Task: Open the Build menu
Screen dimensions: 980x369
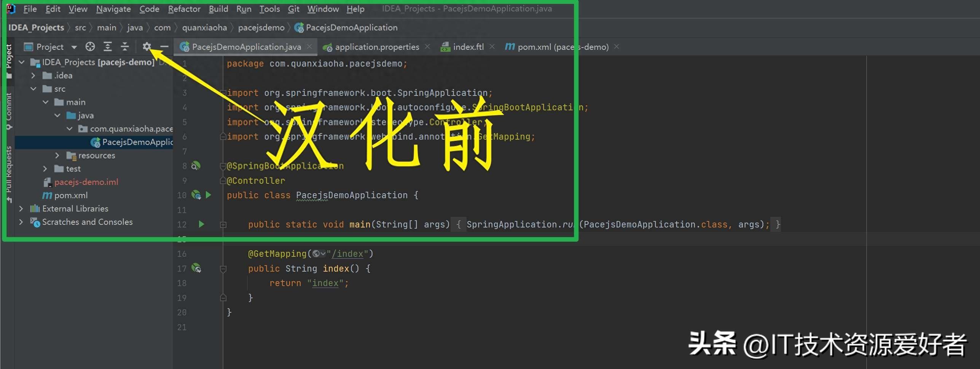Action: (x=218, y=9)
